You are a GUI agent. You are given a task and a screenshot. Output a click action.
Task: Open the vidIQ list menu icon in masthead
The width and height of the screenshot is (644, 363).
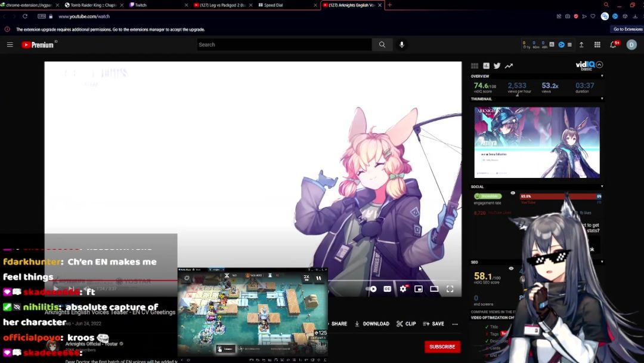coord(569,44)
